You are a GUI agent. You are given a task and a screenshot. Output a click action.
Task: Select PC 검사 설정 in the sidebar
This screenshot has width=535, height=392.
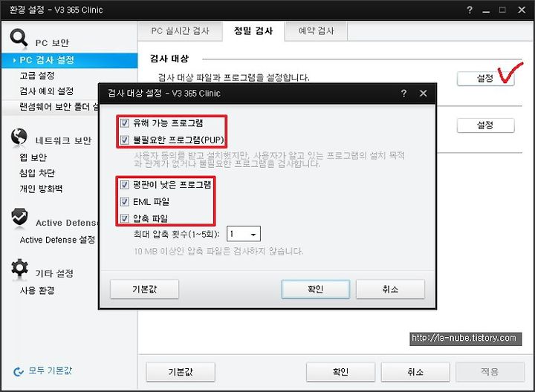coord(70,60)
